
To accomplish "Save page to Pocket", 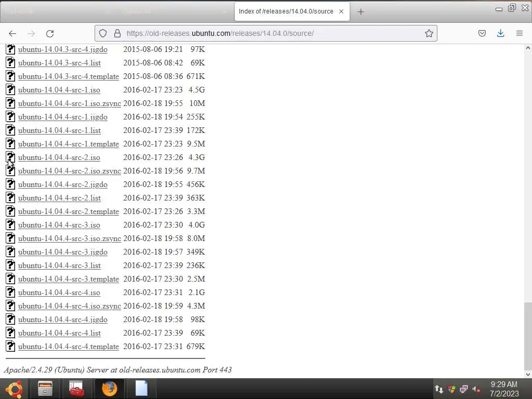I will [482, 33].
